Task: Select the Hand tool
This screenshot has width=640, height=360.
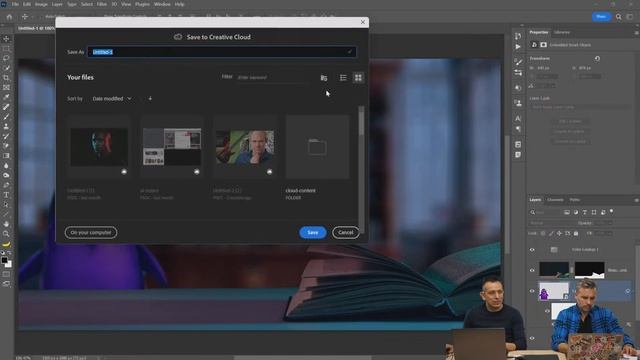Action: (6, 224)
